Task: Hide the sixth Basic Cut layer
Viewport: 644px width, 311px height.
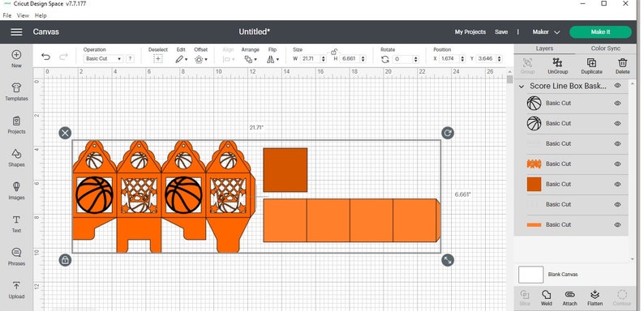Action: point(617,204)
